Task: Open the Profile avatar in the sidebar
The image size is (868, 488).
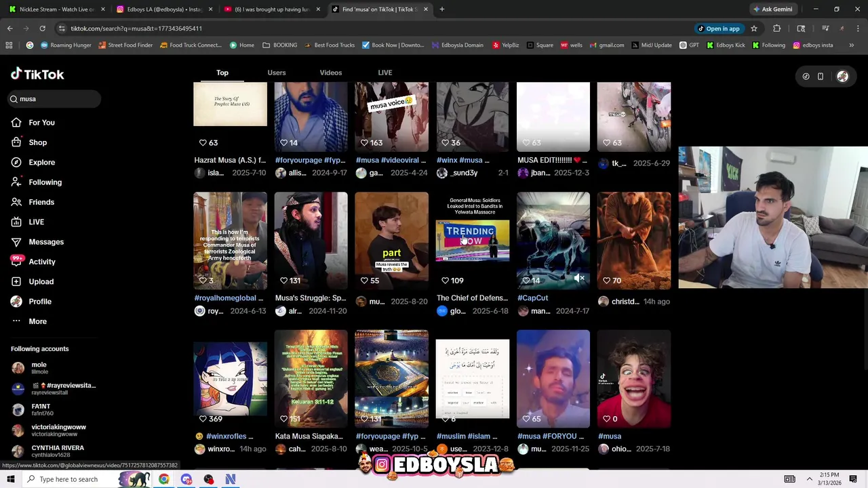Action: [16, 302]
